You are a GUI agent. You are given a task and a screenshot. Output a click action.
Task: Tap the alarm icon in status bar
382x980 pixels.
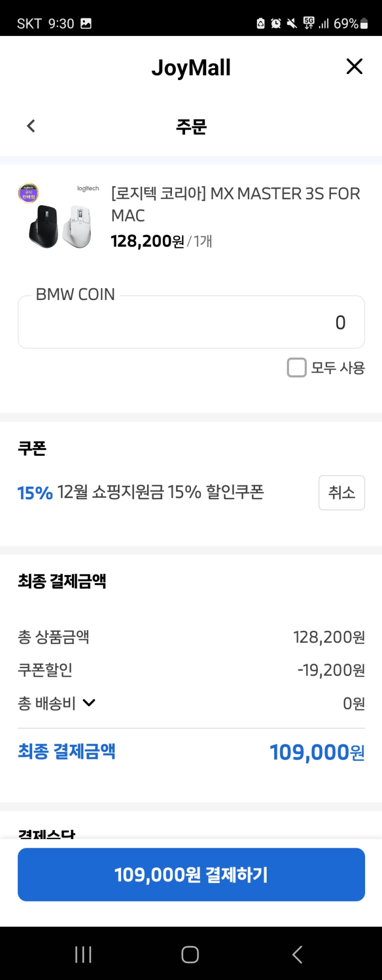point(276,23)
